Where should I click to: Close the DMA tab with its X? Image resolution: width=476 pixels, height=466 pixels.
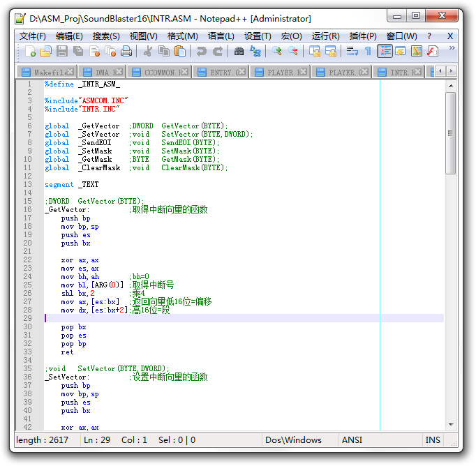118,72
